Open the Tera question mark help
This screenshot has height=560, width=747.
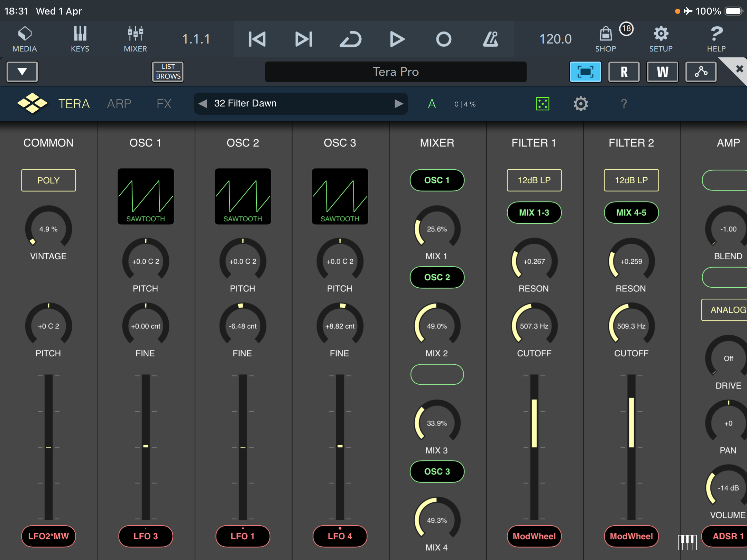click(x=624, y=104)
